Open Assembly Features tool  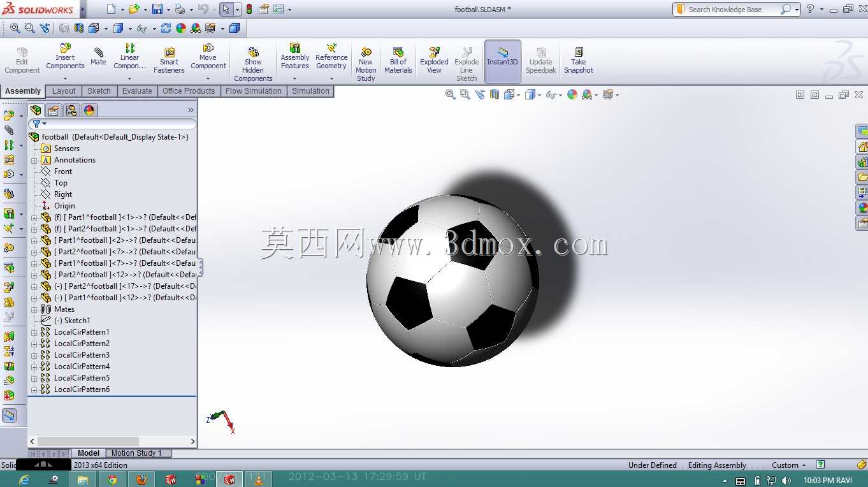click(x=295, y=56)
